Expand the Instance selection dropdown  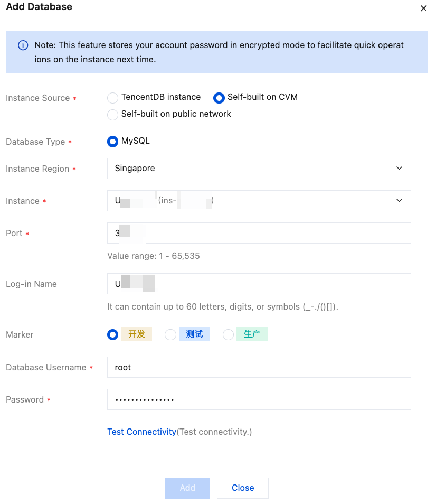click(x=259, y=201)
